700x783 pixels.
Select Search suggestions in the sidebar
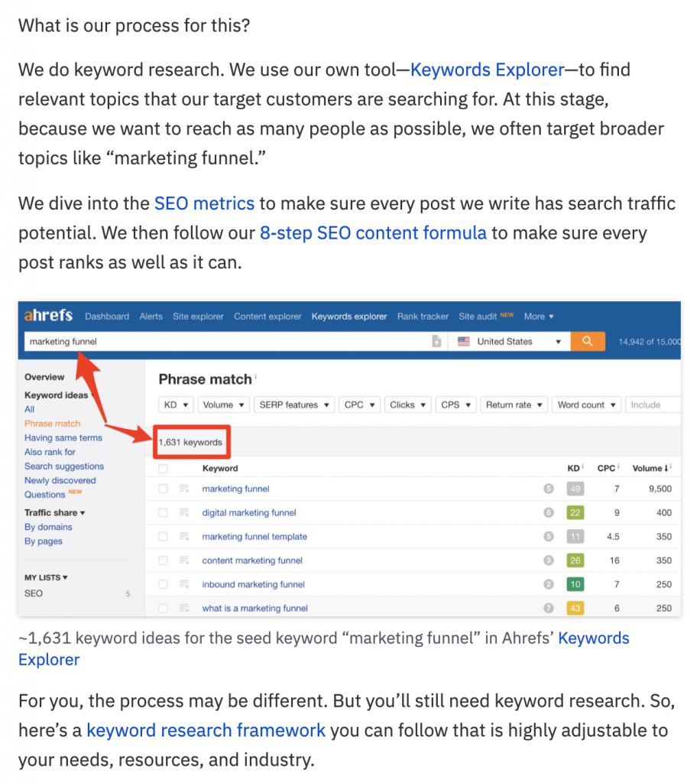point(64,466)
